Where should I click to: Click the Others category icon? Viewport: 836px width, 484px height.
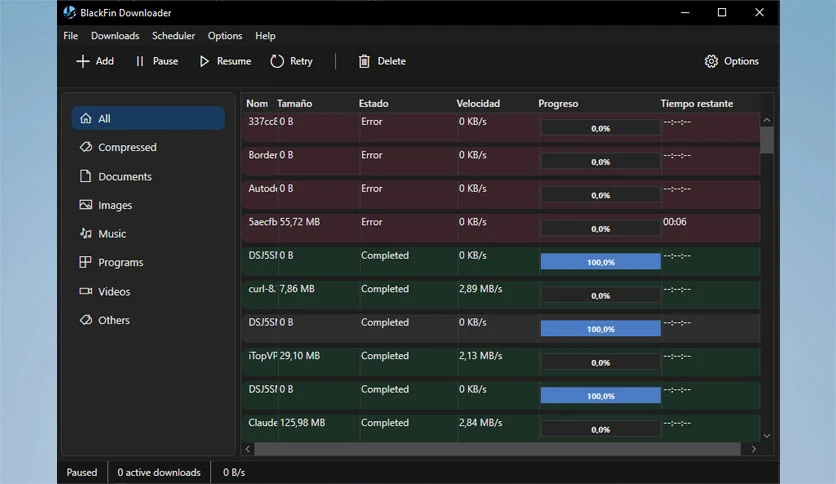click(86, 320)
